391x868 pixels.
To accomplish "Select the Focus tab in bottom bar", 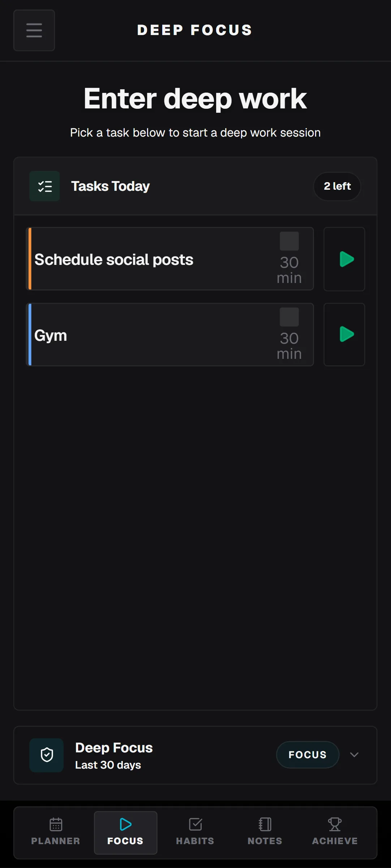I will click(125, 833).
